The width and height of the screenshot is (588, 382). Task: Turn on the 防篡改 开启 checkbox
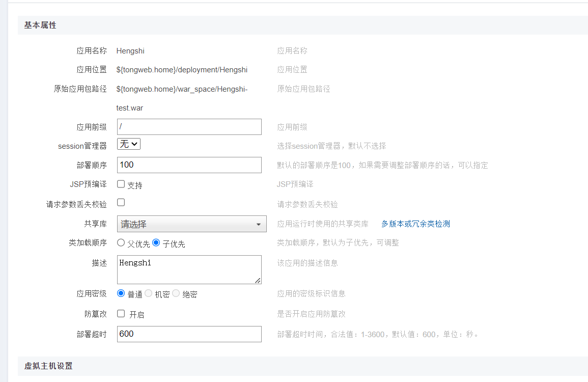121,314
